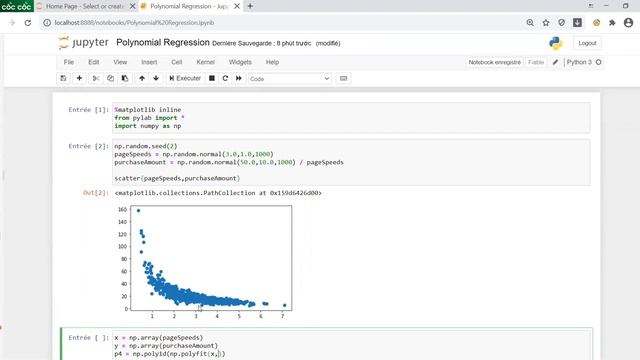Close the Polynomial Regression browser tab

point(237,6)
